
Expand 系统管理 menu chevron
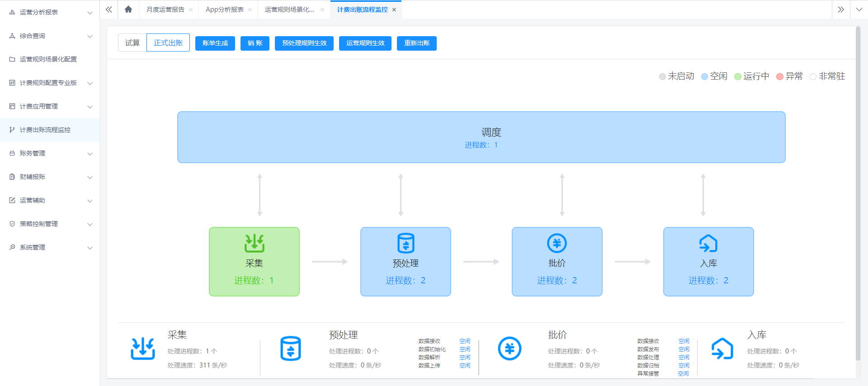tap(90, 248)
